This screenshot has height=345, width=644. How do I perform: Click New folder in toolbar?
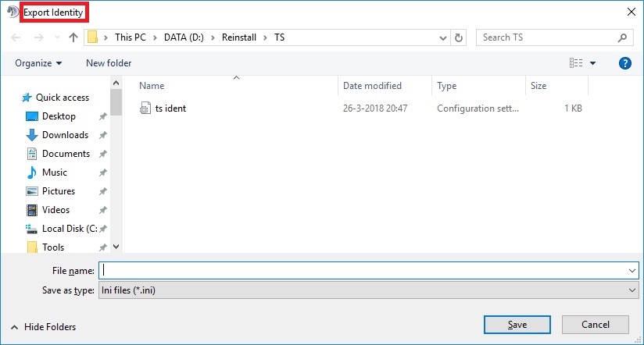[x=109, y=63]
